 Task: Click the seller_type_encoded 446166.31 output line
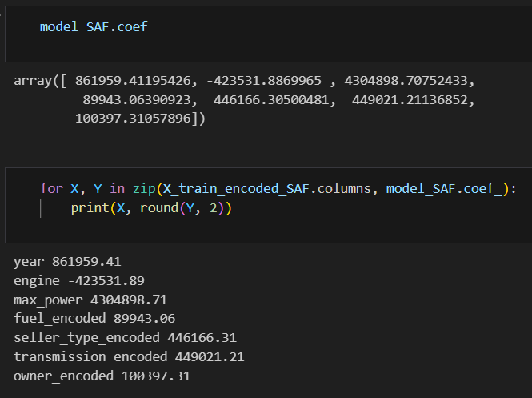pos(125,338)
